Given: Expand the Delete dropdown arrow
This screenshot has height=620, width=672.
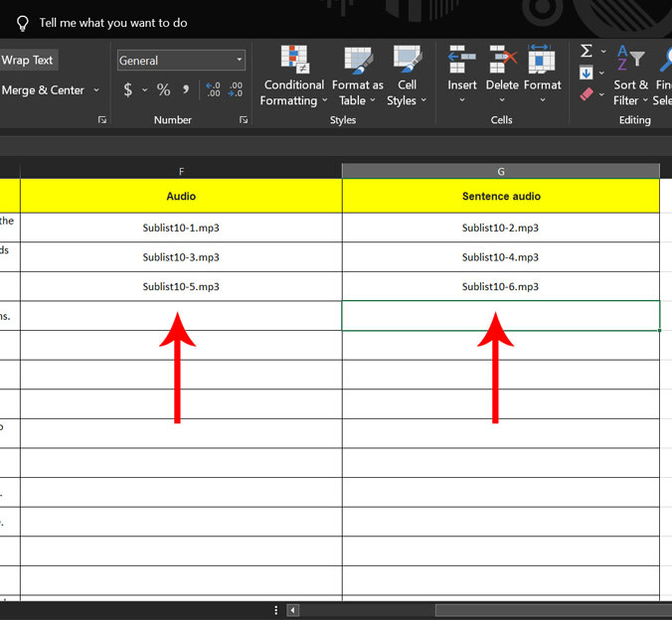Looking at the screenshot, I should coord(502,100).
